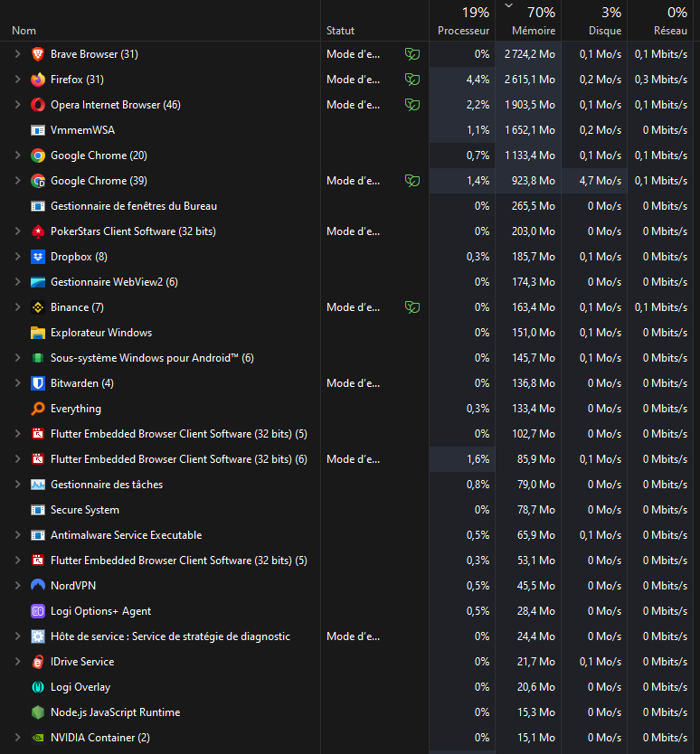
Task: Select the VmmemWSA process row
Action: click(x=350, y=130)
